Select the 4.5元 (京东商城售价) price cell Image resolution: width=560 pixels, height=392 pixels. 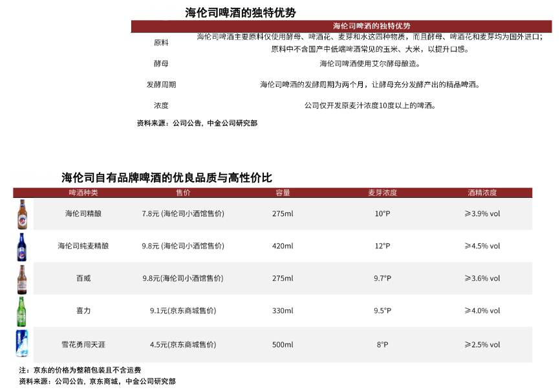tap(183, 345)
